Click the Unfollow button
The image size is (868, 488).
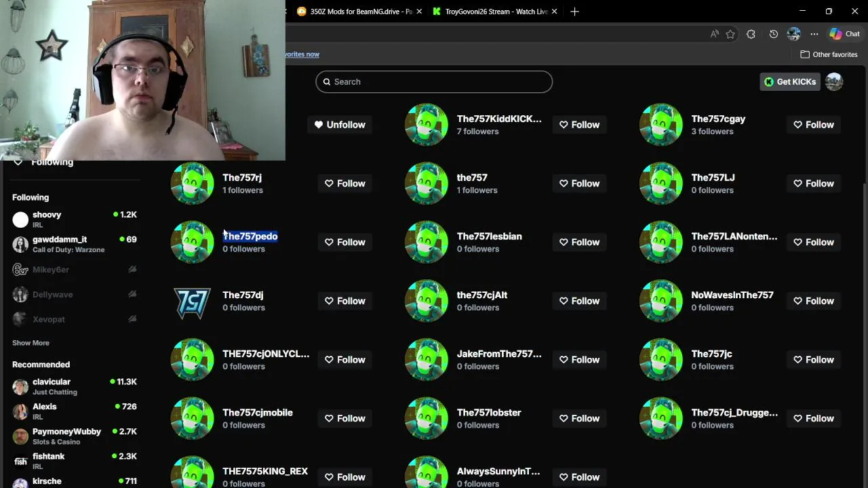340,125
